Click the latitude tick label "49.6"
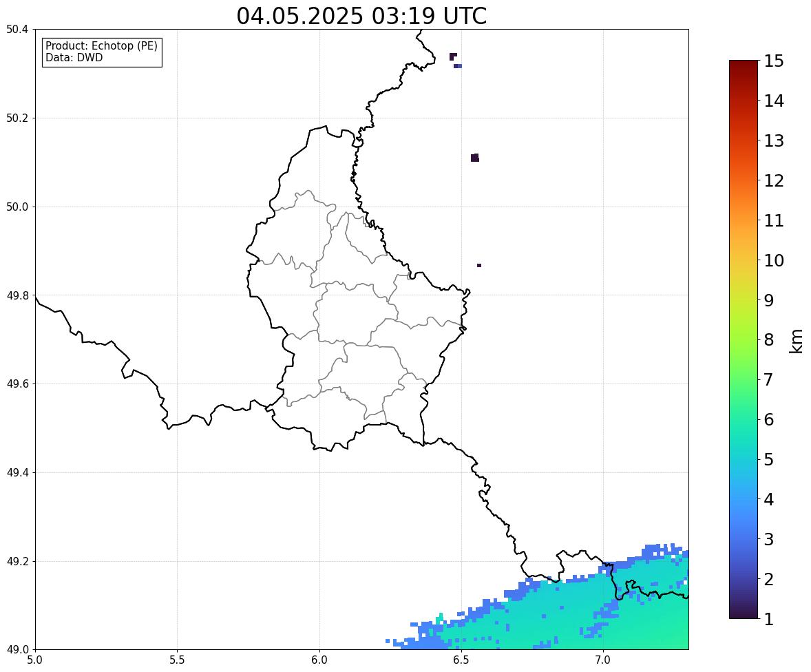The height and width of the screenshot is (672, 811). click(x=17, y=384)
